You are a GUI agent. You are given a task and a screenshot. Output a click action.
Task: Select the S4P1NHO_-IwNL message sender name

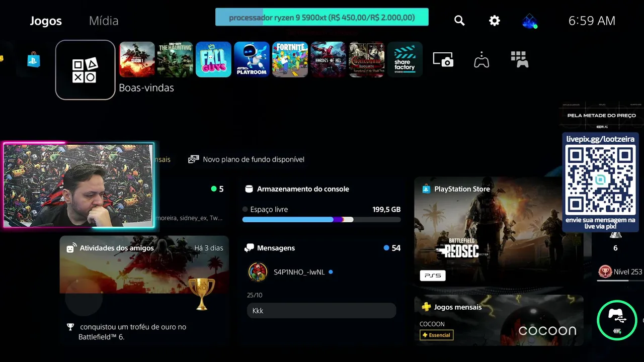click(x=299, y=272)
